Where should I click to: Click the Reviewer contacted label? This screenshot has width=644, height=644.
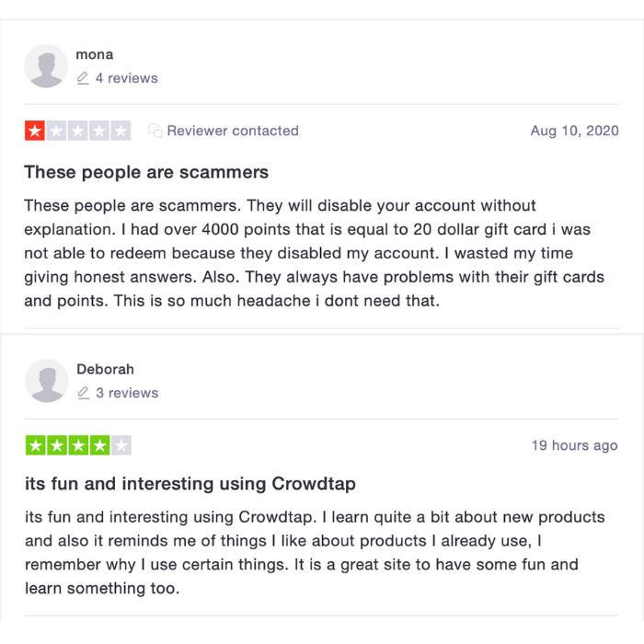click(233, 131)
